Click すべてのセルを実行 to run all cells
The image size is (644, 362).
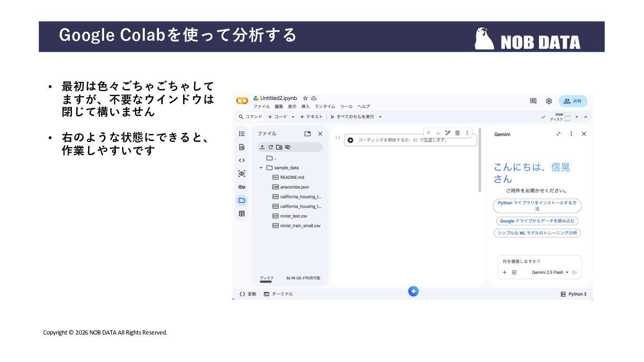(353, 117)
